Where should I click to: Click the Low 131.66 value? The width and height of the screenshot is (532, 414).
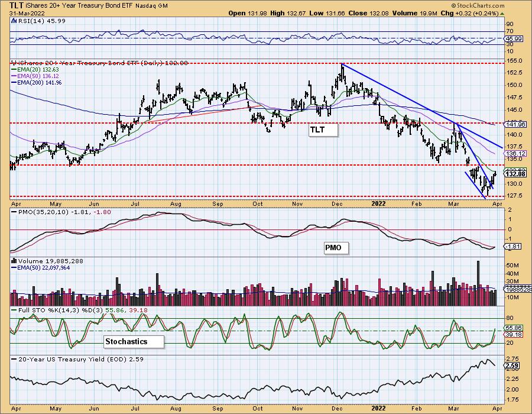(x=327, y=13)
